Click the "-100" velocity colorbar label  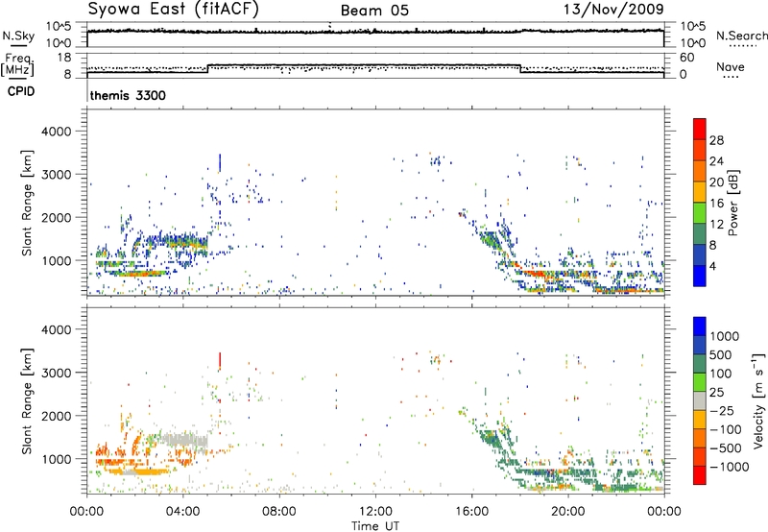(x=726, y=429)
